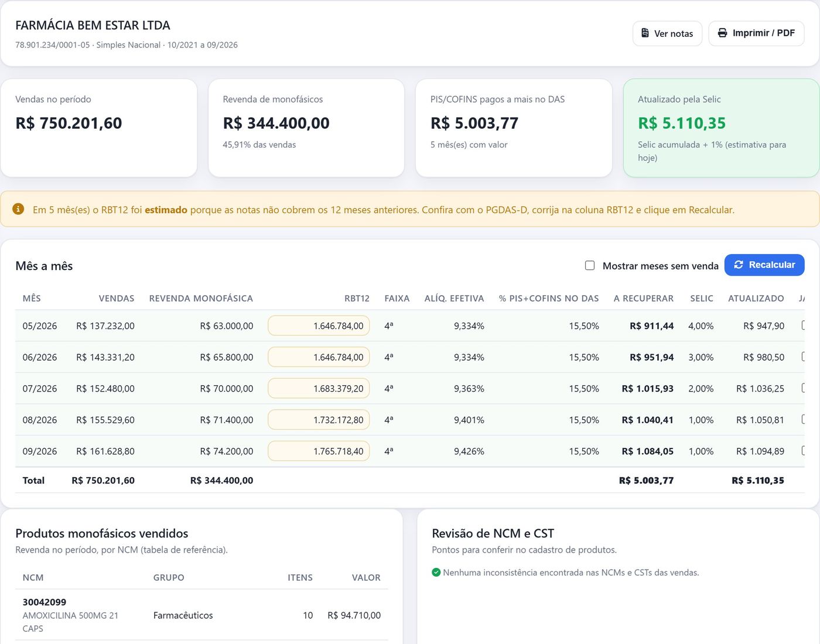Click the A Recuperar column header
Viewport: 820px width, 644px height.
[644, 298]
